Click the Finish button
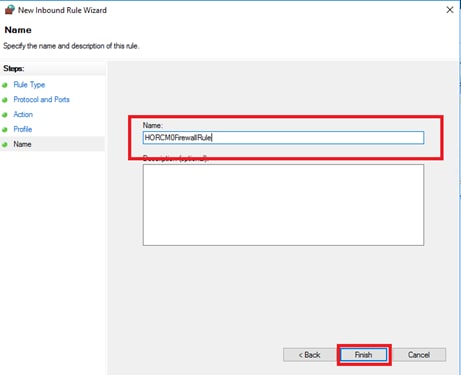 pos(364,355)
